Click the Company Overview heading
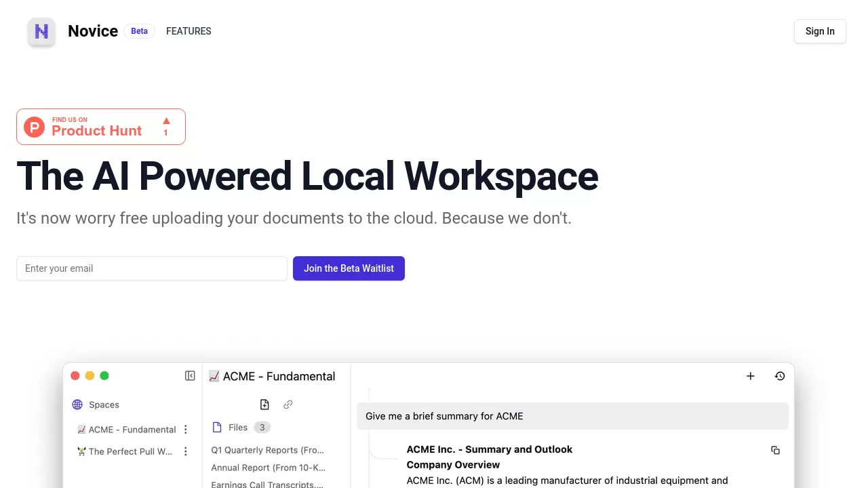The height and width of the screenshot is (488, 868). click(x=453, y=465)
